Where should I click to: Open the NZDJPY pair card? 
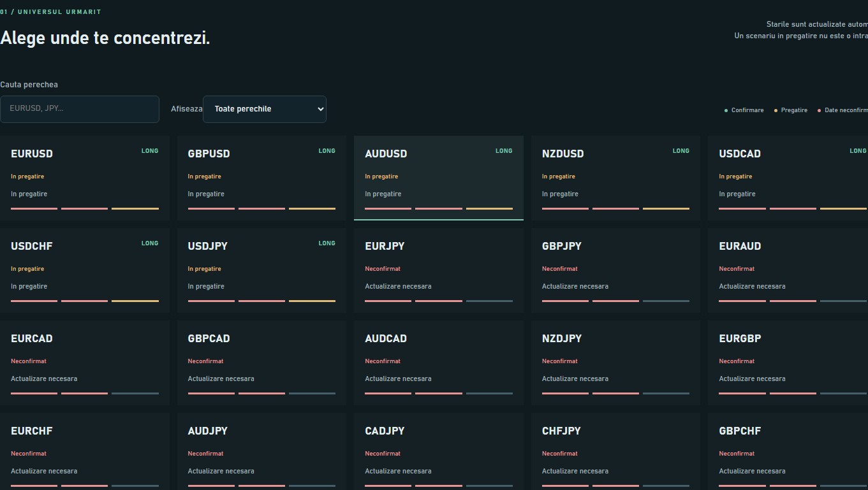[x=615, y=363]
